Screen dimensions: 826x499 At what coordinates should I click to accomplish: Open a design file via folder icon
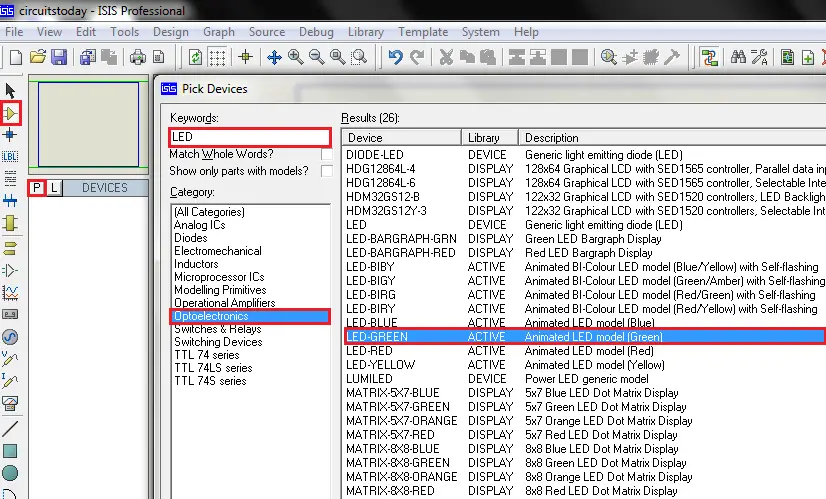(x=37, y=57)
